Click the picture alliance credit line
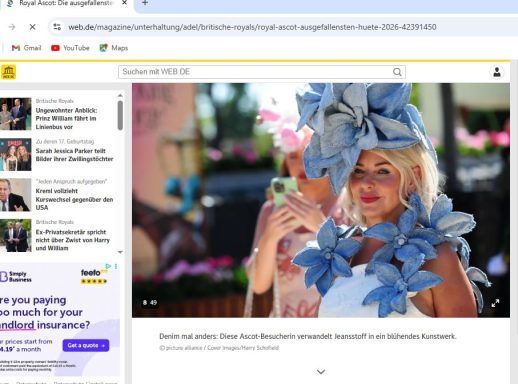The width and height of the screenshot is (518, 384). (219, 348)
